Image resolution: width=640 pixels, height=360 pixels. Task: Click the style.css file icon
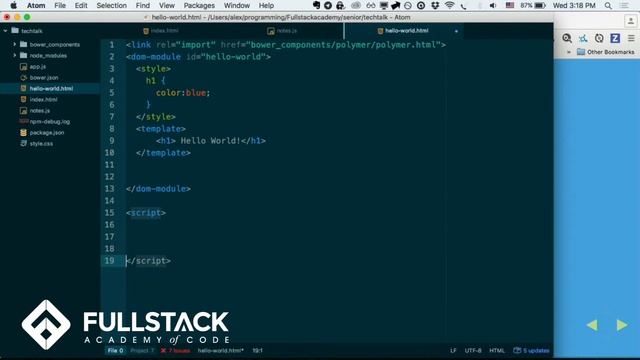(24, 144)
